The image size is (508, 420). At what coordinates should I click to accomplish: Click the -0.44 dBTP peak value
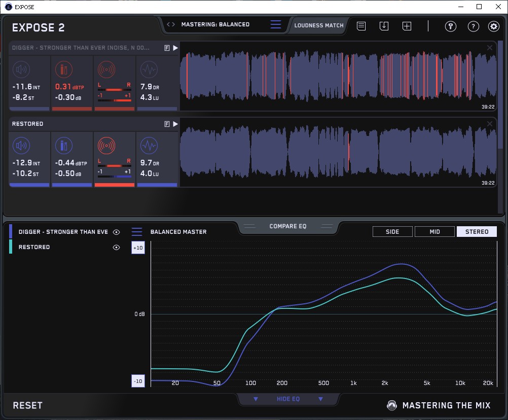tap(71, 163)
